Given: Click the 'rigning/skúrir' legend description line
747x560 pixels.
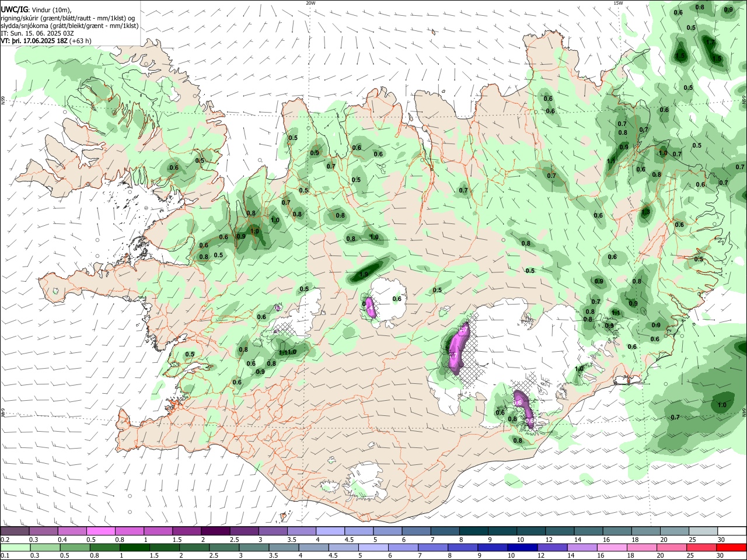Looking at the screenshot, I should [x=68, y=18].
